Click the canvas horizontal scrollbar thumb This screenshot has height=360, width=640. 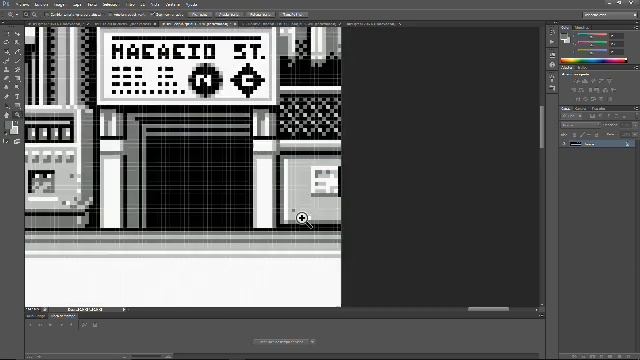click(488, 309)
